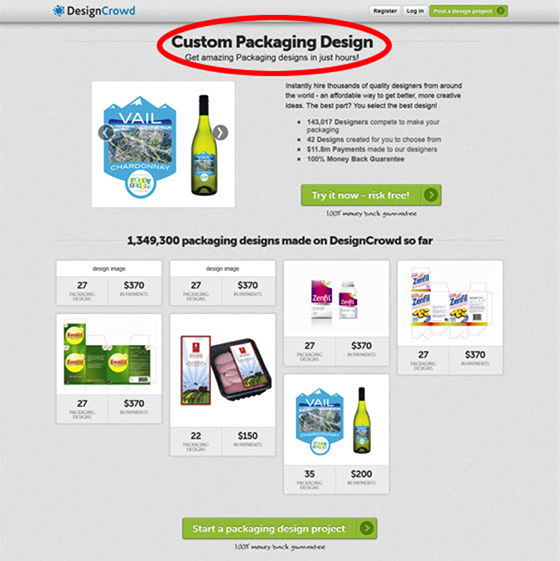Show previous slide with left carousel arrow
The width and height of the screenshot is (560, 561).
point(106,133)
